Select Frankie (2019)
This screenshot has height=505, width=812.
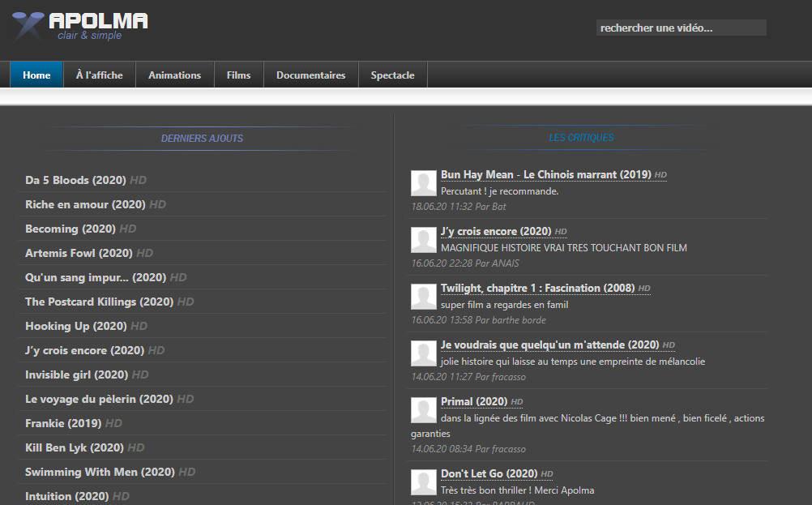63,424
